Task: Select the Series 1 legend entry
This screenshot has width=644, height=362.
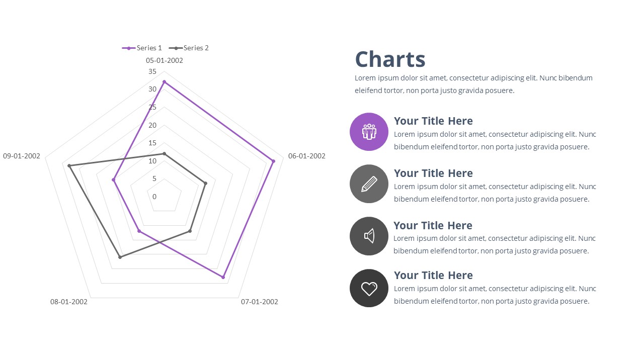Action: pos(142,48)
